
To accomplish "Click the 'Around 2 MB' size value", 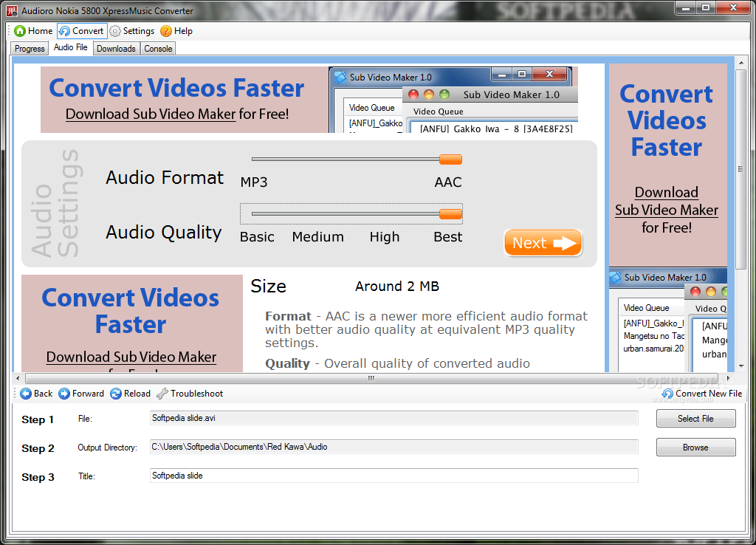I will [x=396, y=287].
